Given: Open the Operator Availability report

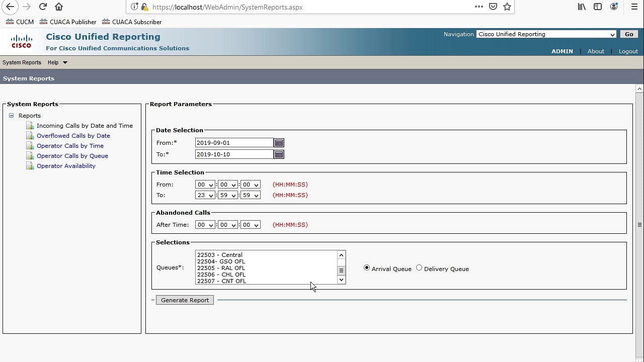Looking at the screenshot, I should coord(66,166).
